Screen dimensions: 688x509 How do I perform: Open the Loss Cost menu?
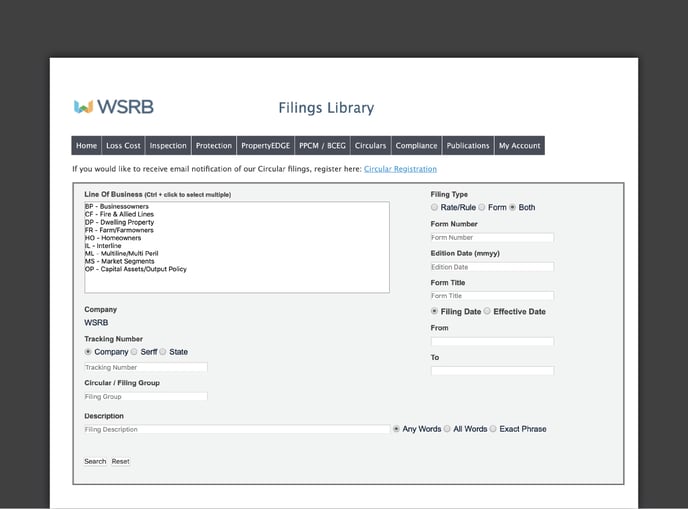click(x=123, y=146)
